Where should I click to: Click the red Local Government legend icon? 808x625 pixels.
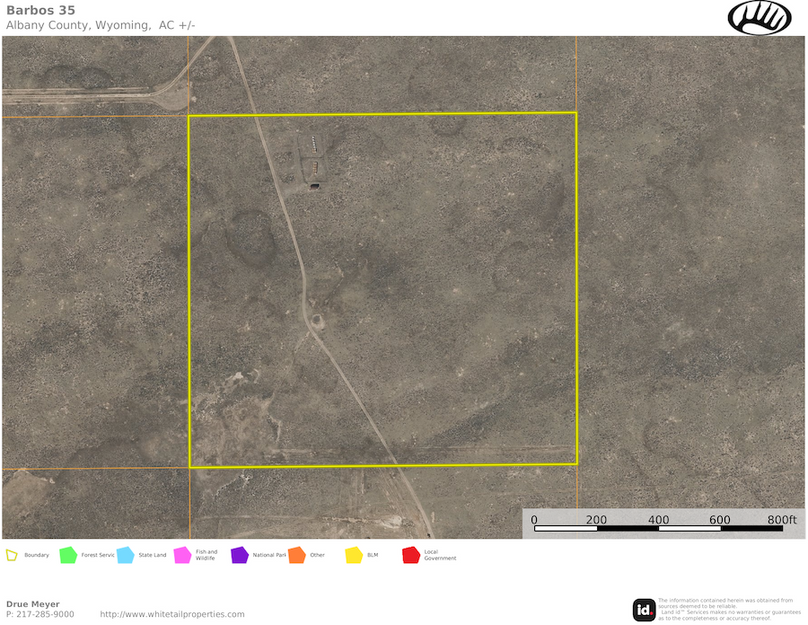pos(410,555)
